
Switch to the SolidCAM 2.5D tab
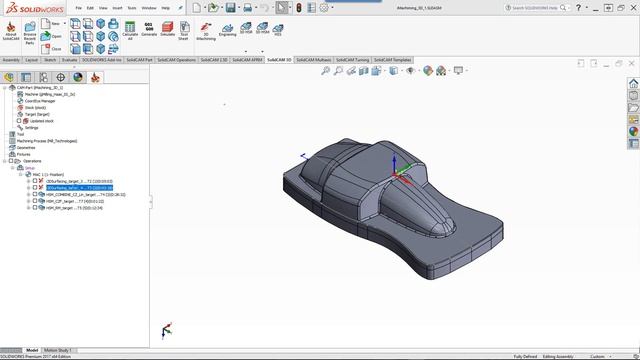(x=214, y=60)
